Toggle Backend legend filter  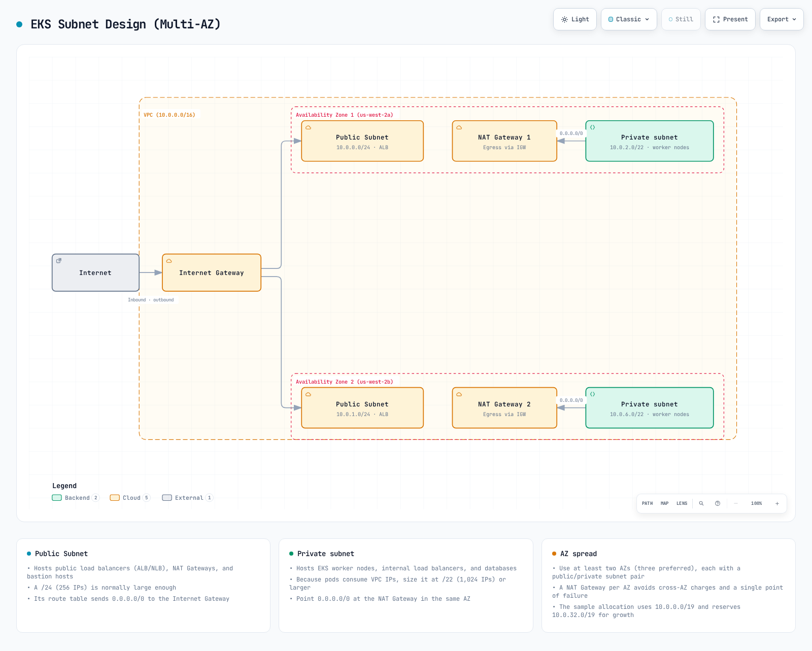(76, 498)
